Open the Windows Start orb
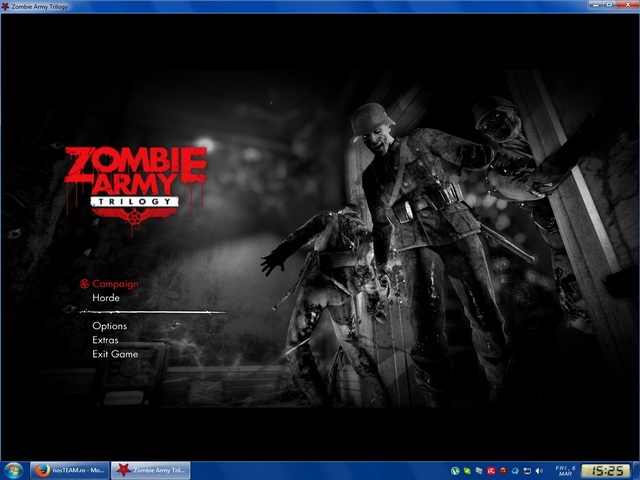 pyautogui.click(x=13, y=470)
